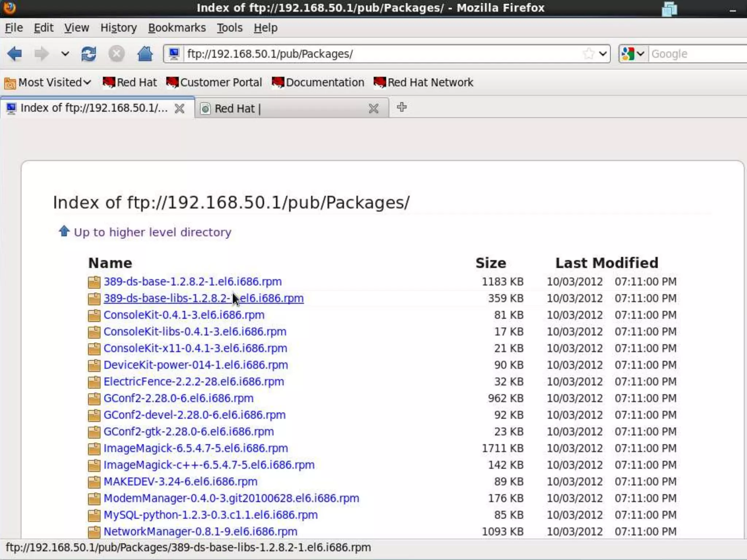This screenshot has height=560, width=747.
Task: Close the Index of ftp tab
Action: tap(179, 108)
